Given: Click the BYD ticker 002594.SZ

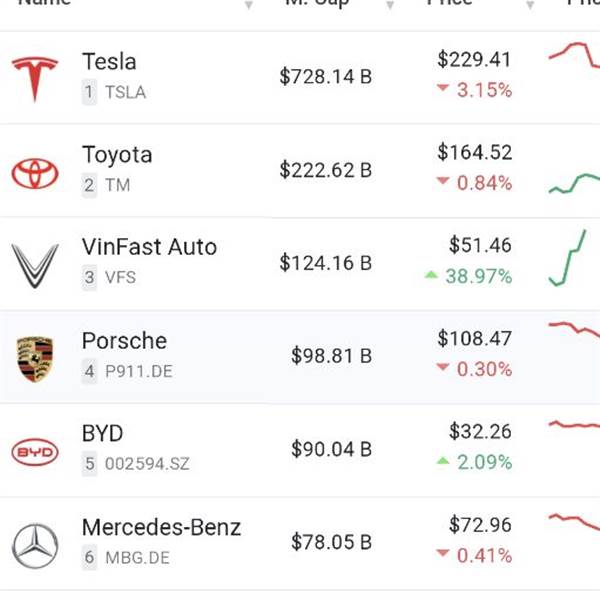Looking at the screenshot, I should pyautogui.click(x=147, y=464).
